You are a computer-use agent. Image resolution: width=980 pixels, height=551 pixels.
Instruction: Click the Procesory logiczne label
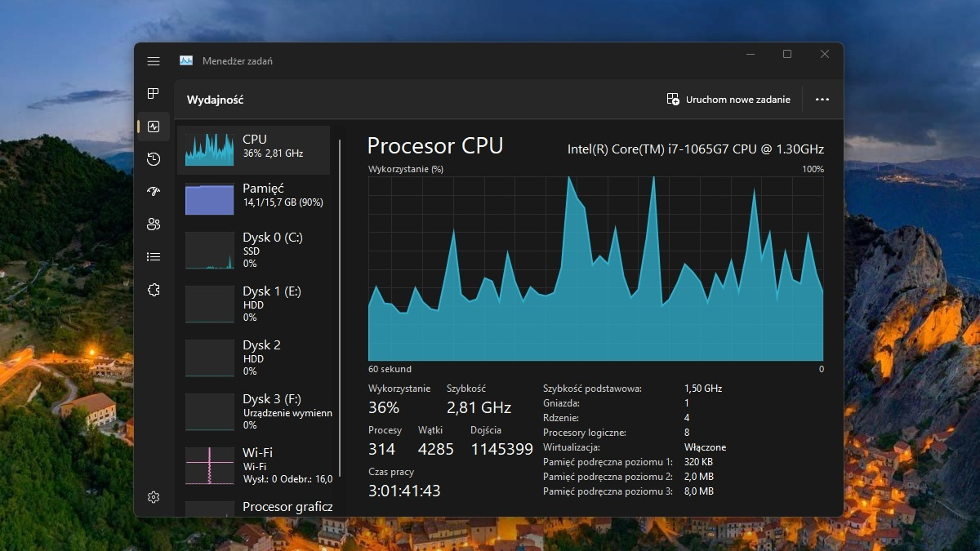tap(585, 433)
